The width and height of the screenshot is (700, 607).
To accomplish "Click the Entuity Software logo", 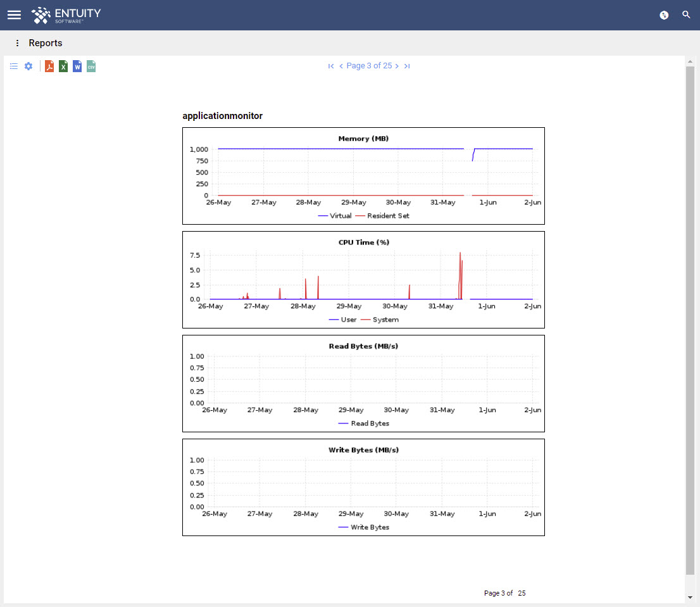I will (x=66, y=15).
